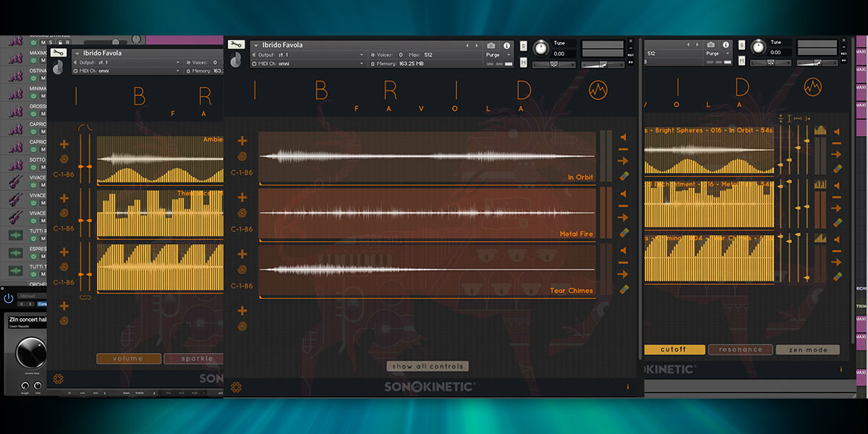Click the eraser icon on In Orbit layer

(624, 176)
